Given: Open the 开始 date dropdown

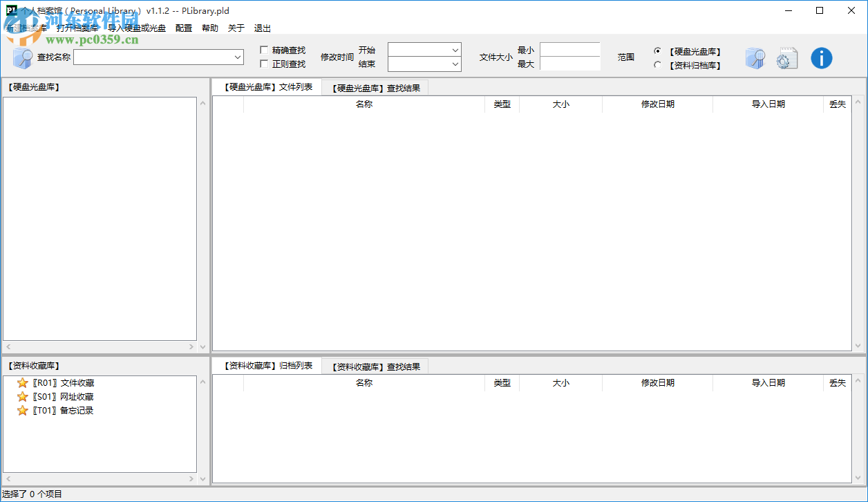Looking at the screenshot, I should click(x=455, y=50).
